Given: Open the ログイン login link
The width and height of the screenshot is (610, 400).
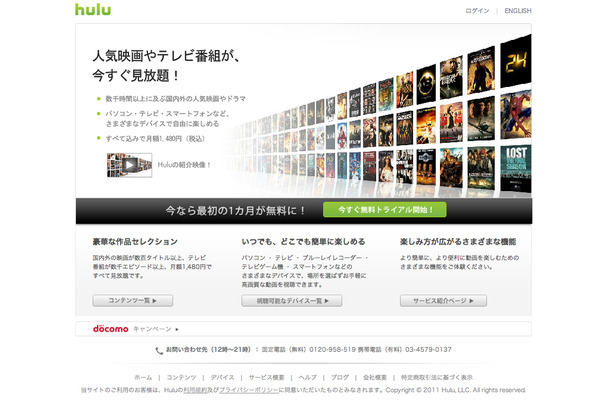Looking at the screenshot, I should tap(477, 11).
